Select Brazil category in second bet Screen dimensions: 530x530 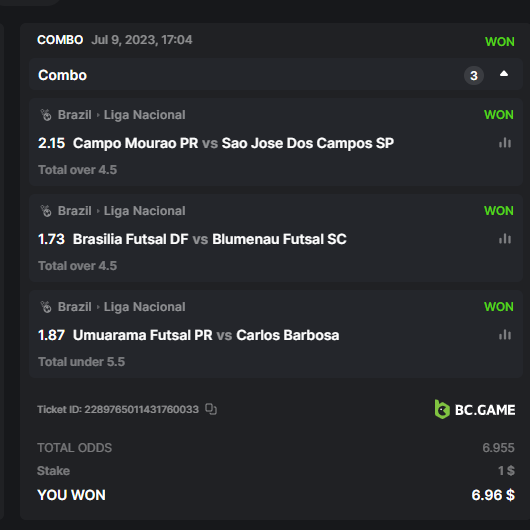click(x=74, y=211)
